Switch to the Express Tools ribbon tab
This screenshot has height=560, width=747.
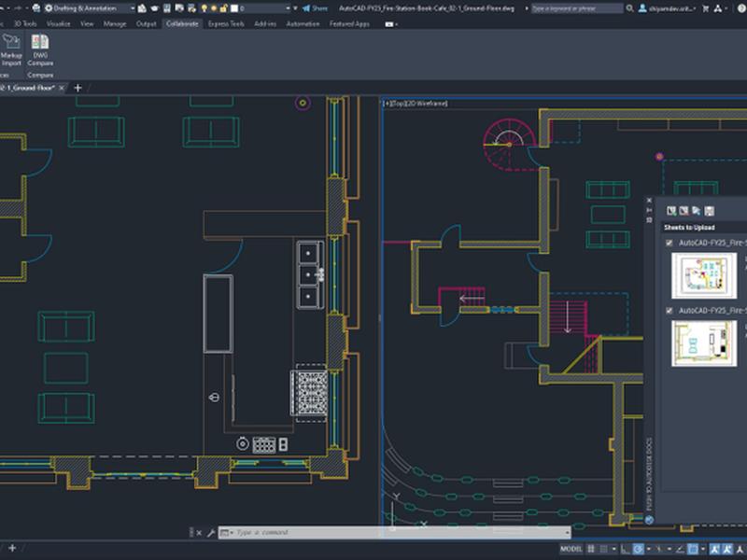pos(226,24)
